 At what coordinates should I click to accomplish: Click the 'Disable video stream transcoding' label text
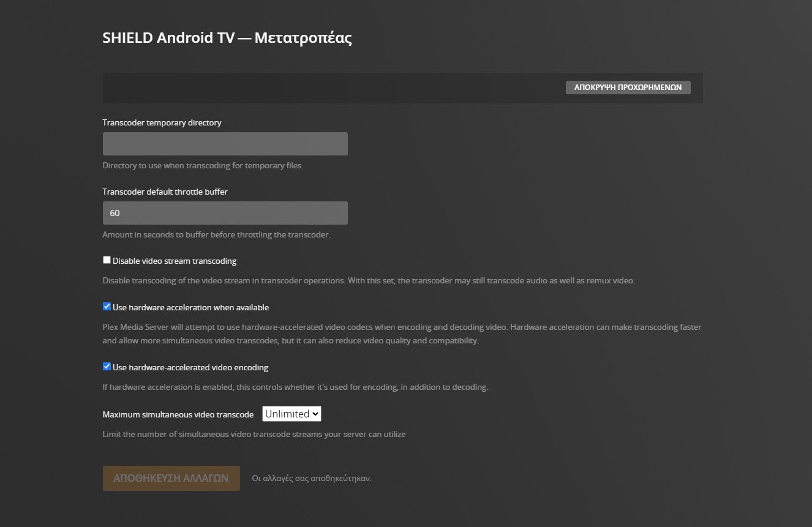pos(175,261)
